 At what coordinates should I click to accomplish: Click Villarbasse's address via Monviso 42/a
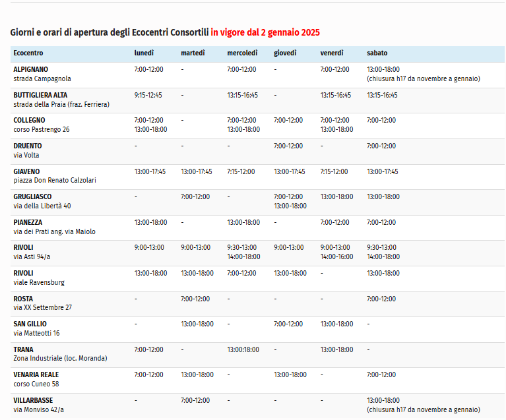(39, 410)
